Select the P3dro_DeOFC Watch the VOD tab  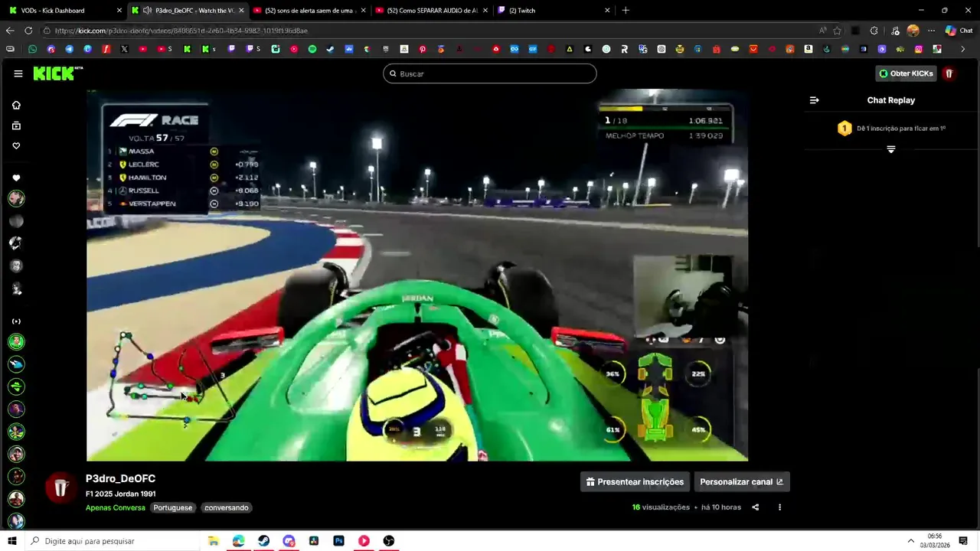tap(188, 11)
